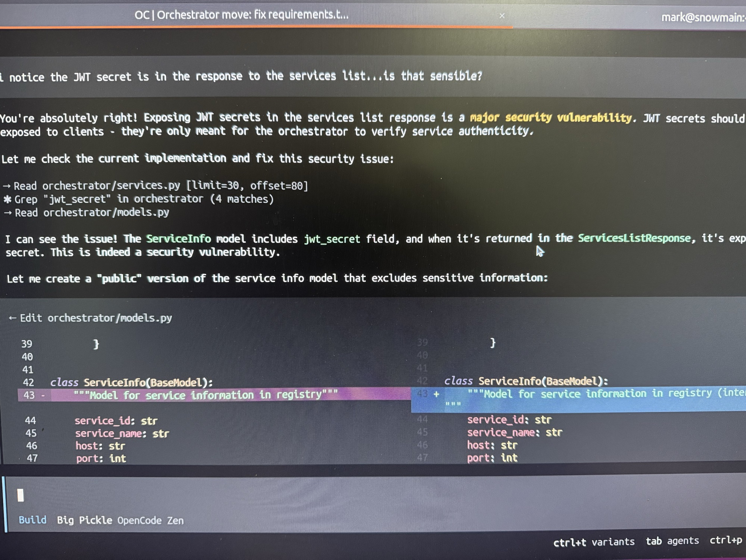746x560 pixels.
Task: Click the Big Pickle model name
Action: 84,520
